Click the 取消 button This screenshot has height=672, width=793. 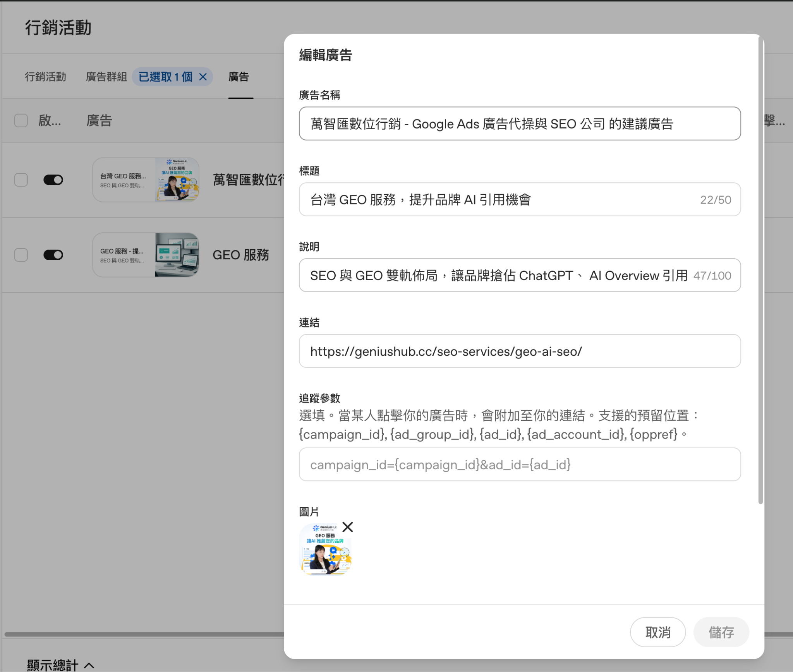[657, 632]
